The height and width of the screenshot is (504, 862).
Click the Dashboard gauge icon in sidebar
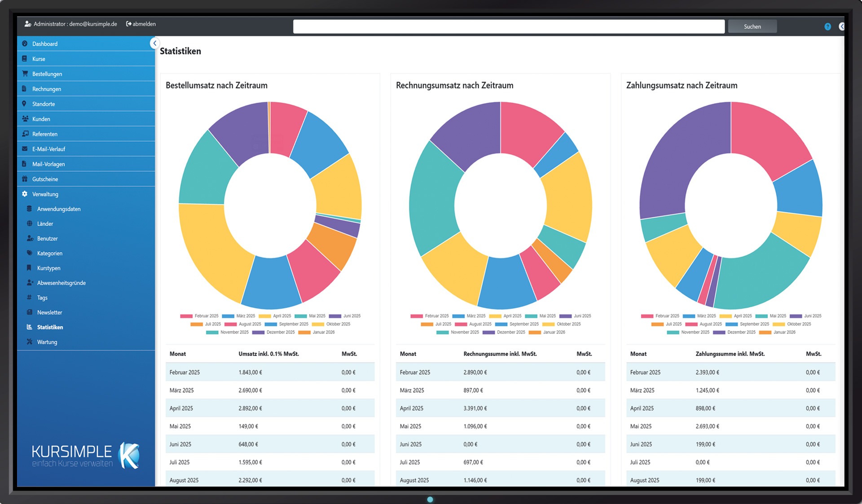coord(25,44)
